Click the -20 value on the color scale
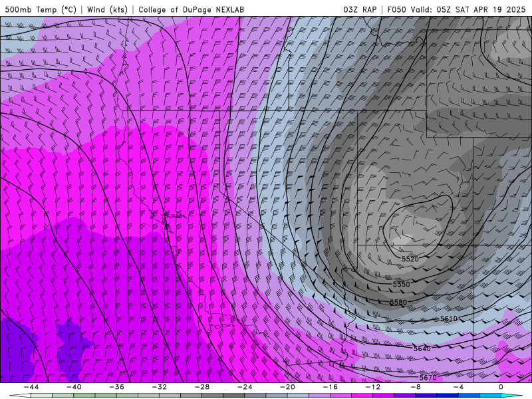This screenshot has width=532, height=399. click(x=287, y=387)
